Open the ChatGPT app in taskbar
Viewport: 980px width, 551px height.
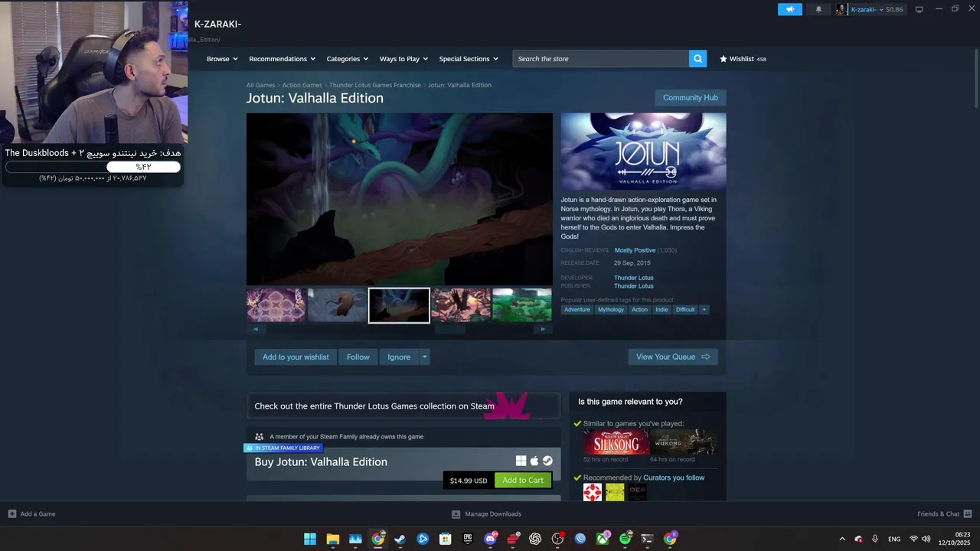(535, 539)
